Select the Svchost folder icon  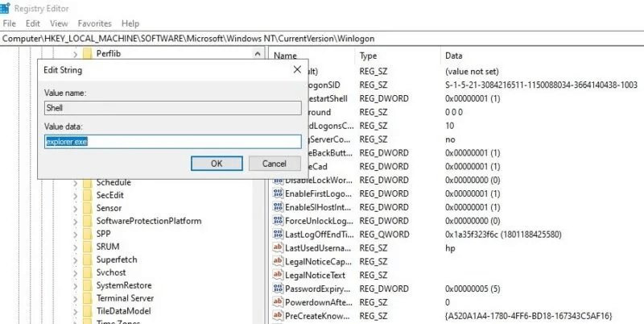coord(88,272)
